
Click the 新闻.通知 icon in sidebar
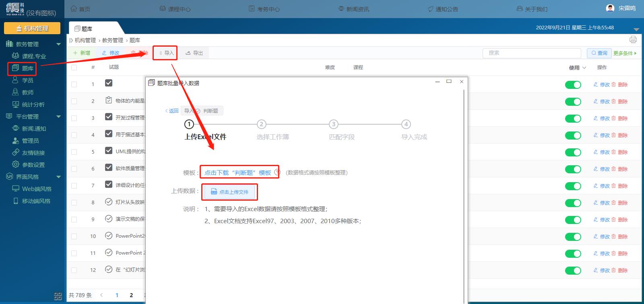(15, 128)
